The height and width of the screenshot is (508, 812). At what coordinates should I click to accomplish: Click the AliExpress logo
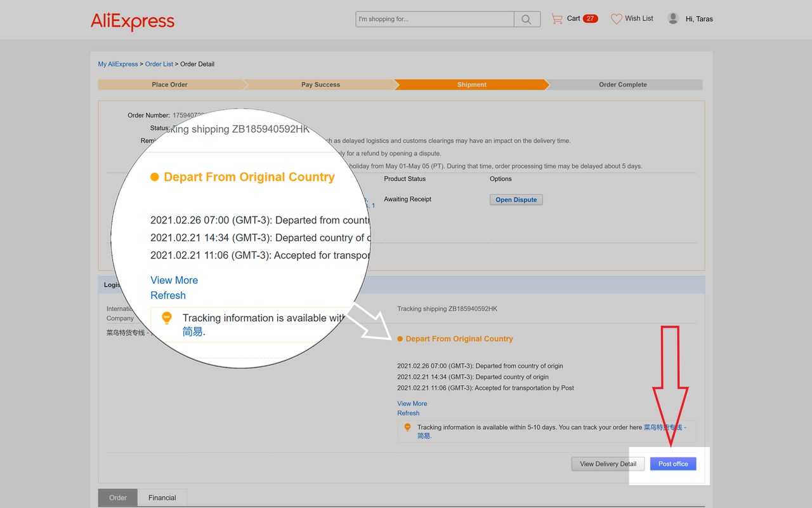pyautogui.click(x=133, y=20)
